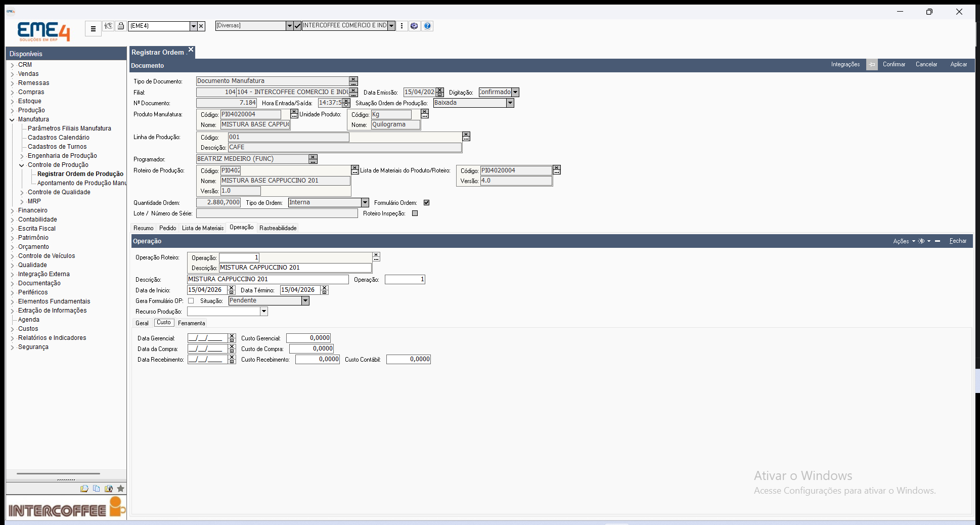This screenshot has width=980, height=525.
Task: Switch to the Ferramenta sub-tab
Action: coord(192,323)
